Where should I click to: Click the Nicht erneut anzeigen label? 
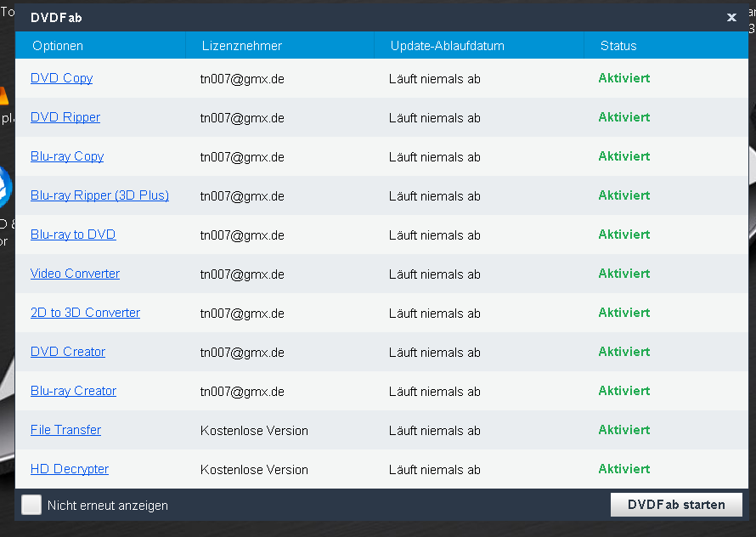(x=108, y=506)
